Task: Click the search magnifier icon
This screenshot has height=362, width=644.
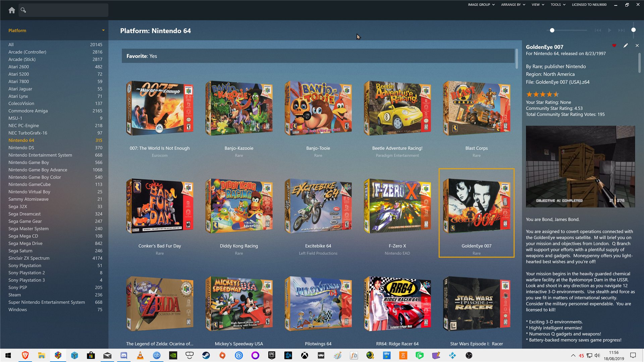Action: pos(23,10)
